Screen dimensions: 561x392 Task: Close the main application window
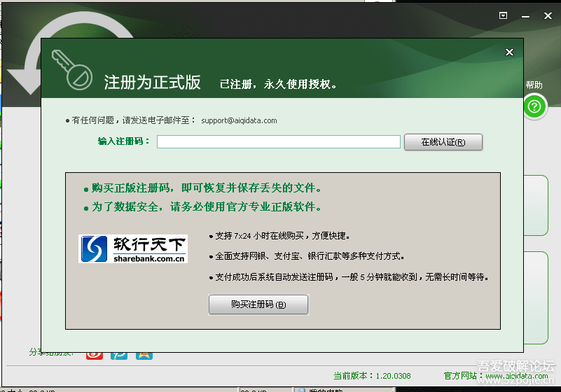coord(548,15)
